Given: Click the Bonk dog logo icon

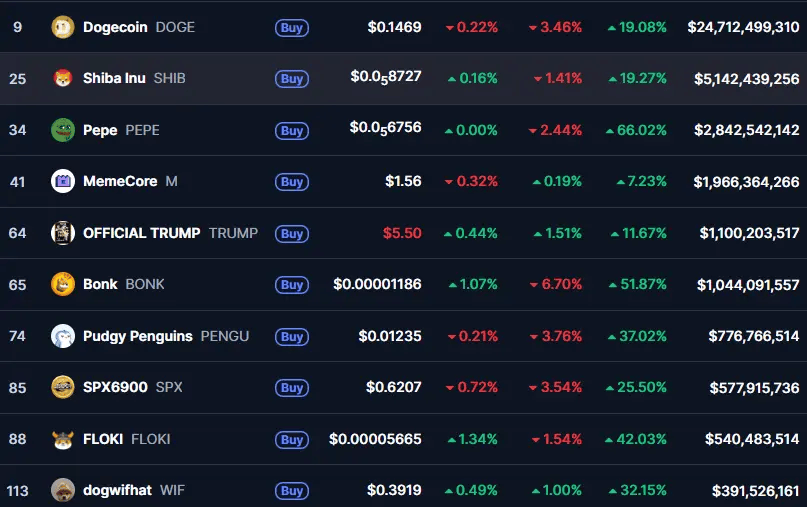Looking at the screenshot, I should 63,284.
